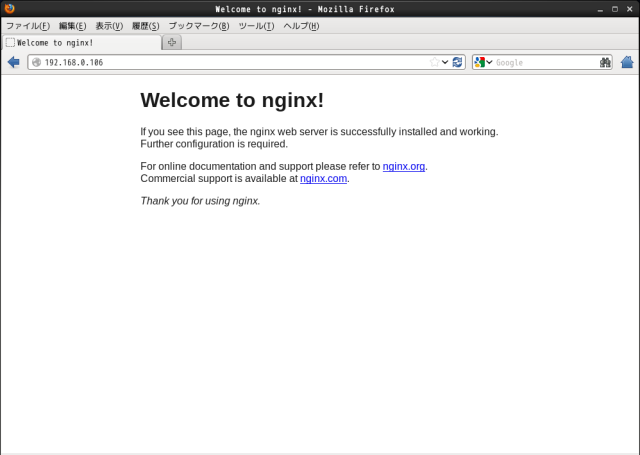Click the Firefox logo in title bar

click(9, 8)
